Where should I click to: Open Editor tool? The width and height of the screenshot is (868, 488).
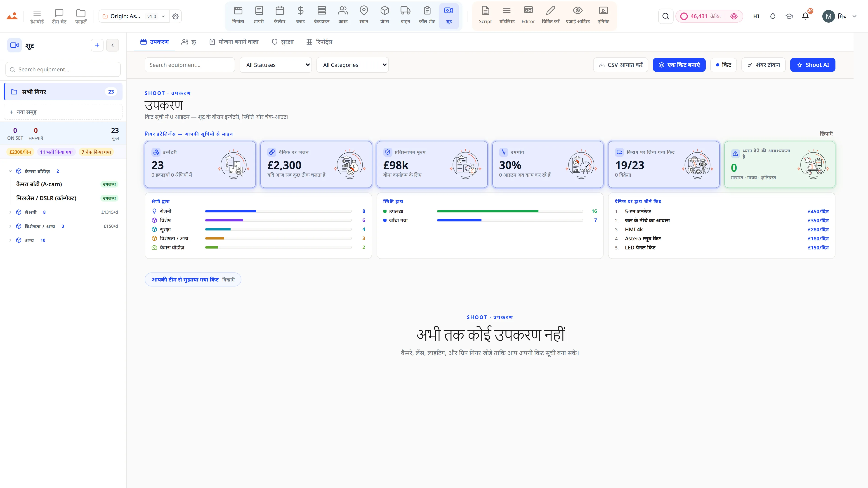[x=528, y=16]
